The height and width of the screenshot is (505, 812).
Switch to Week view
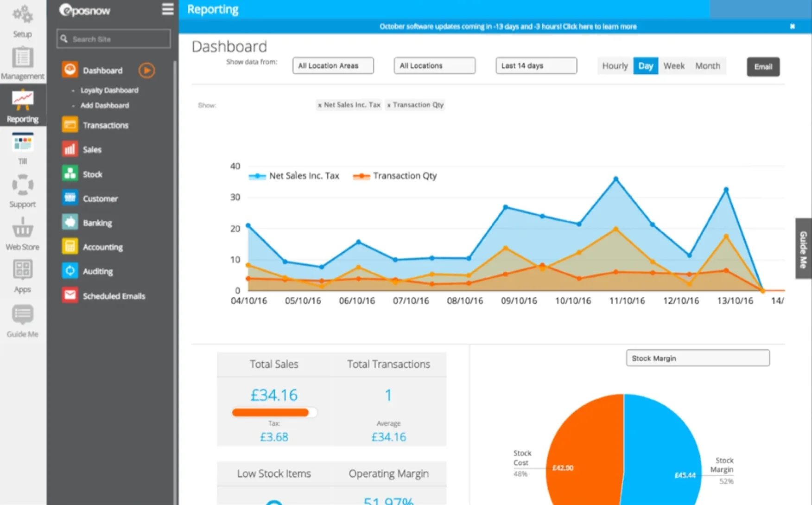[674, 66]
